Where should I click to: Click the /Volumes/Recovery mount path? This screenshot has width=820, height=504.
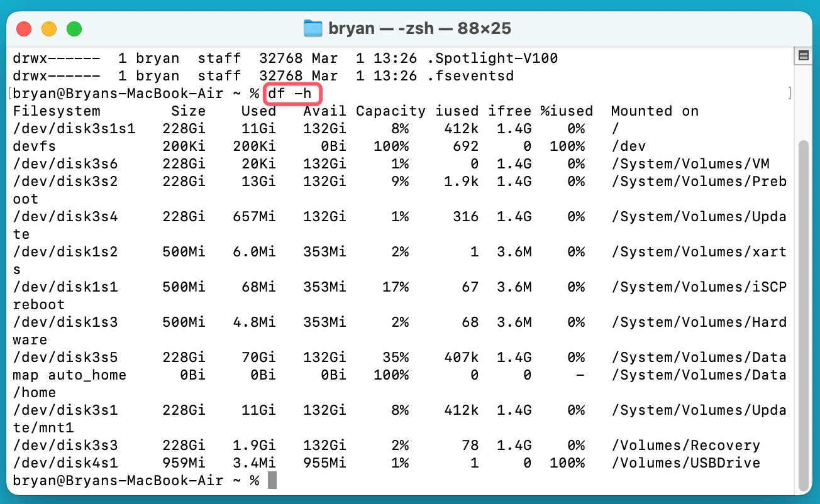pos(685,446)
